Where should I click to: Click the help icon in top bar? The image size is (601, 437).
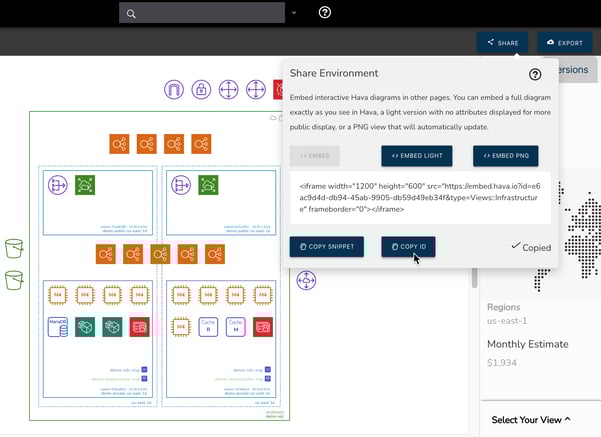pos(325,13)
